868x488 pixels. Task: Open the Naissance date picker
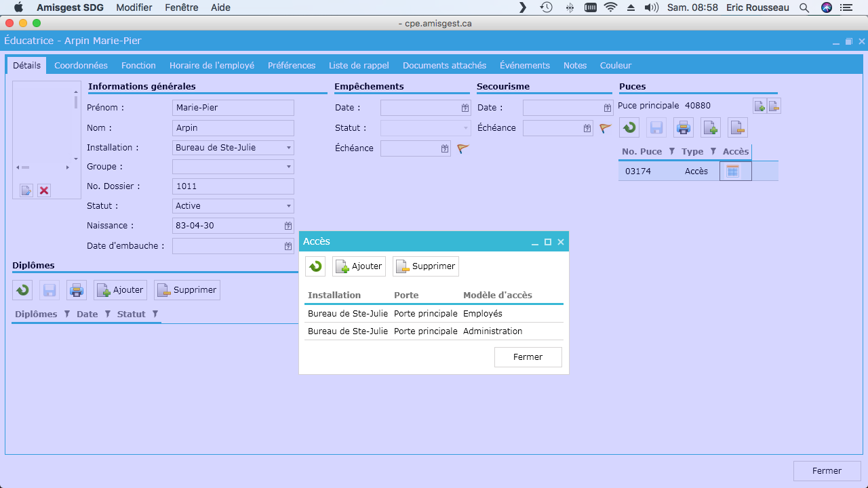[288, 226]
